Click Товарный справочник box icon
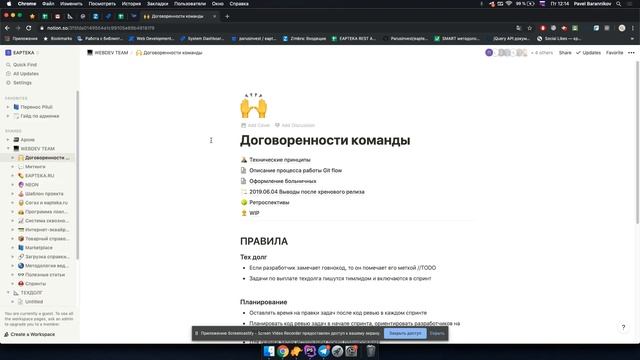 pyautogui.click(x=21, y=239)
